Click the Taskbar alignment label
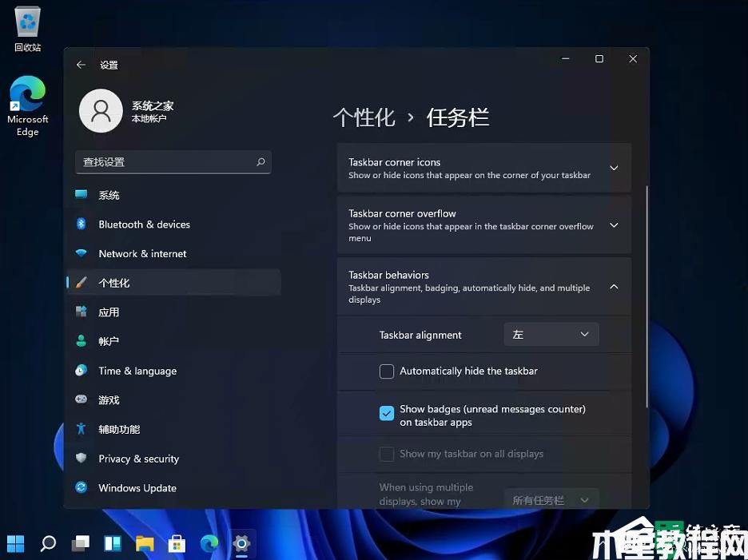This screenshot has height=560, width=748. (x=420, y=335)
